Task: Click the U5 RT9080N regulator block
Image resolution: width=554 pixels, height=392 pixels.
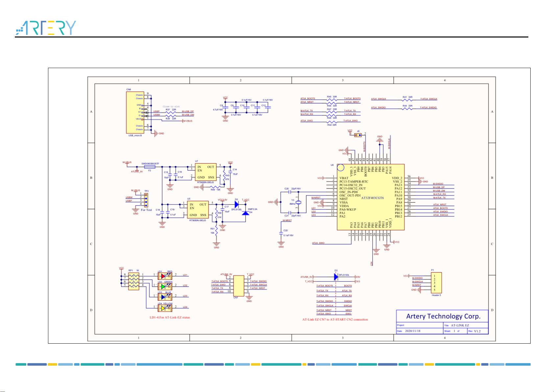Action: [198, 209]
